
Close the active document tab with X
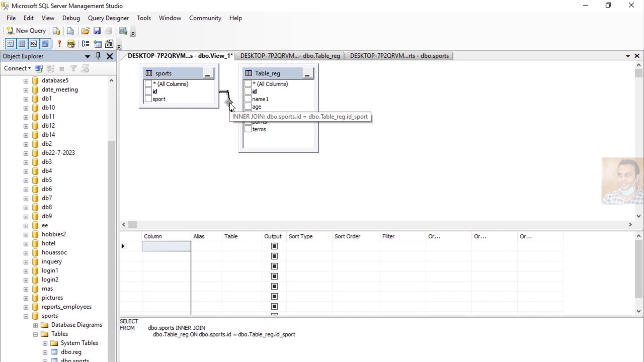[637, 56]
